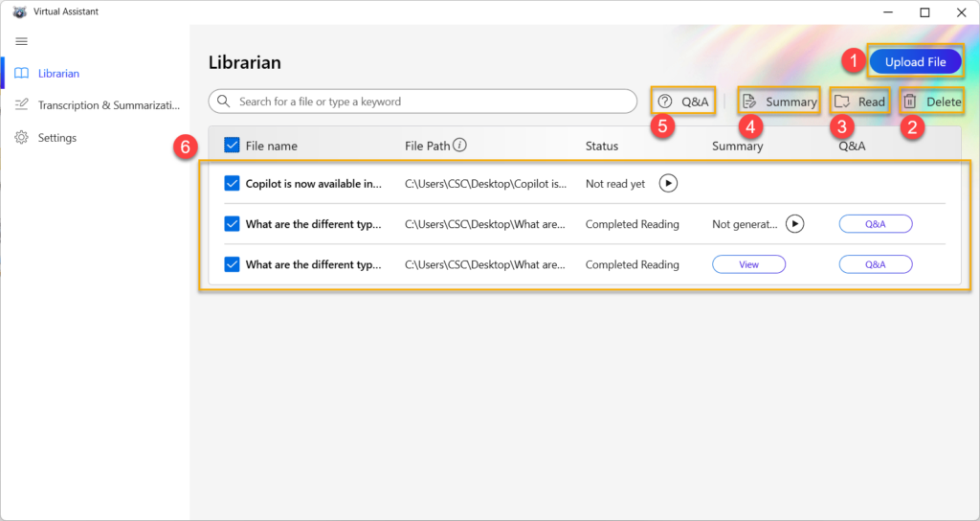Click the Status column header
This screenshot has width=980, height=521.
[602, 146]
